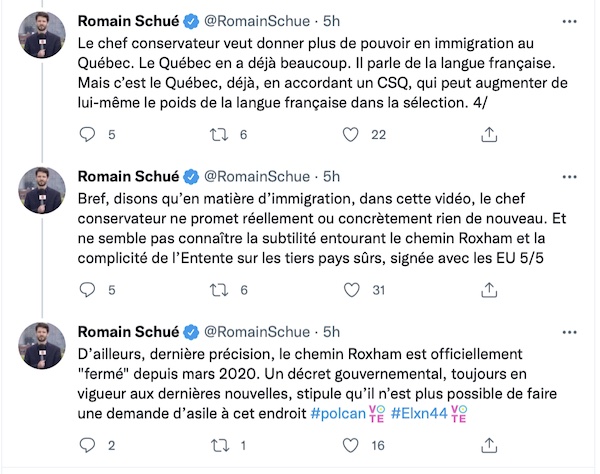The image size is (600, 474).
Task: Click the @RomainSchue handle on the third tweet
Action: click(257, 332)
